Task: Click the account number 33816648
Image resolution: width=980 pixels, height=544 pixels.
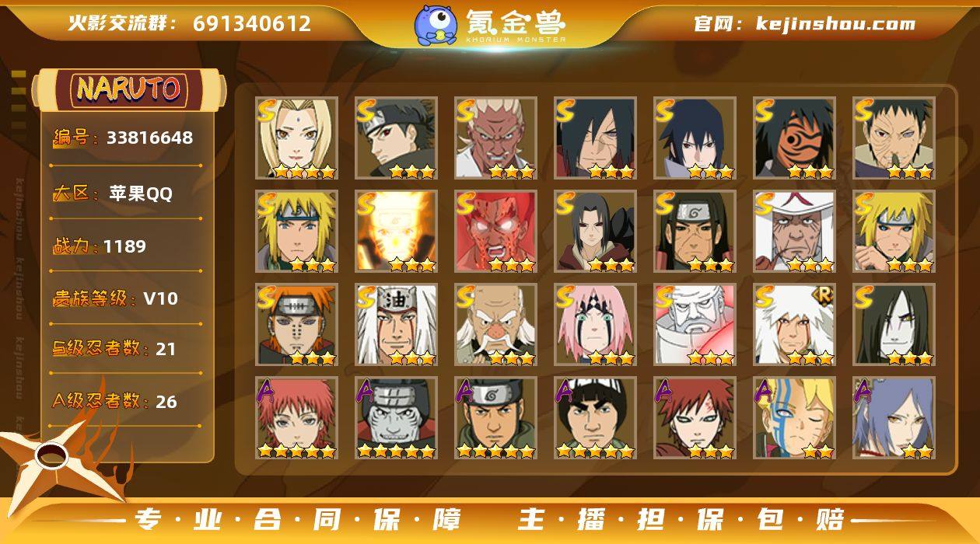Action: (x=150, y=138)
